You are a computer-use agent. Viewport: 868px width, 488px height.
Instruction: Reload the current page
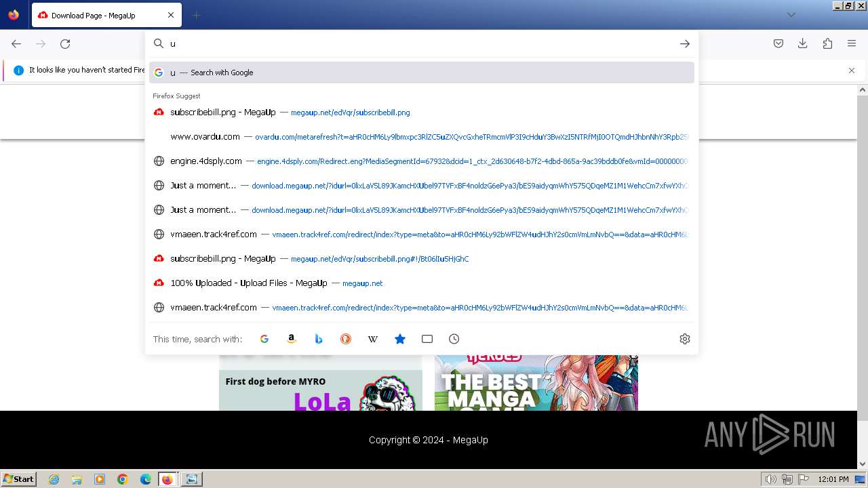tap(65, 43)
